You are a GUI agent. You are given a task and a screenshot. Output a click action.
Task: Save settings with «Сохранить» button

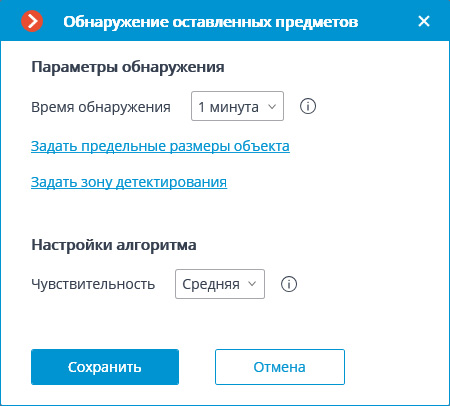[105, 367]
